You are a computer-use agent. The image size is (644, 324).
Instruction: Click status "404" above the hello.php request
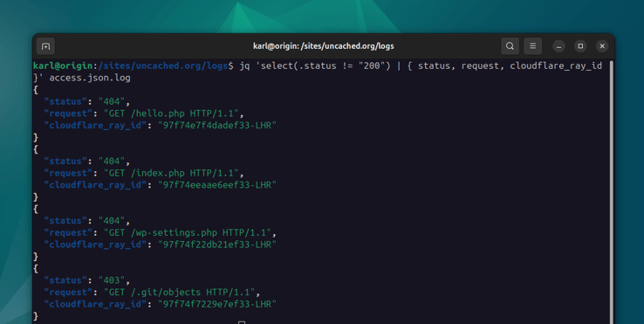click(112, 101)
